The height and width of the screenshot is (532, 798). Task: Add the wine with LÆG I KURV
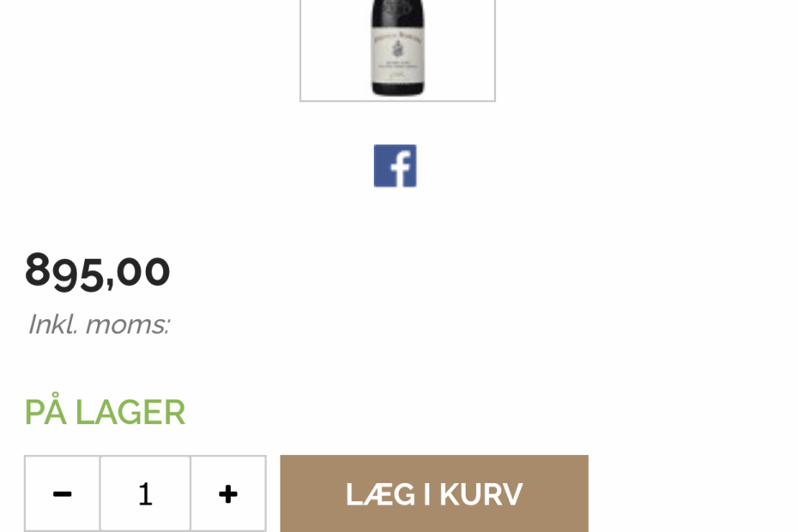434,494
